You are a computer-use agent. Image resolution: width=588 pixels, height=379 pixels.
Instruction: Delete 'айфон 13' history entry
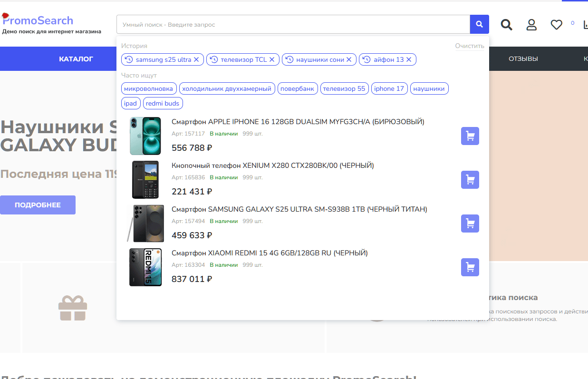[x=409, y=59]
